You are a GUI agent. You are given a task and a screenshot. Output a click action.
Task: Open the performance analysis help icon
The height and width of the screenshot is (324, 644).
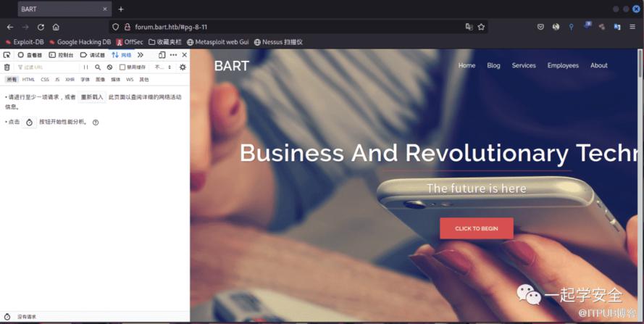point(96,122)
